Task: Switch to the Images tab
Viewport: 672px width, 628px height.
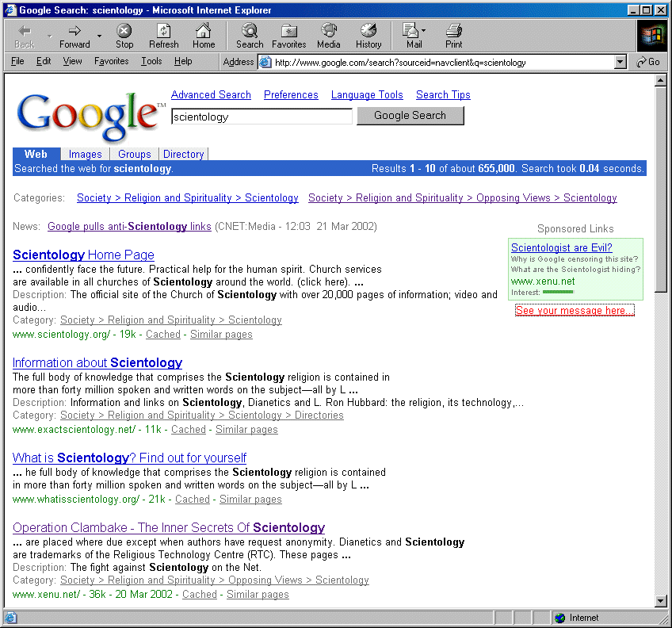Action: tap(86, 154)
